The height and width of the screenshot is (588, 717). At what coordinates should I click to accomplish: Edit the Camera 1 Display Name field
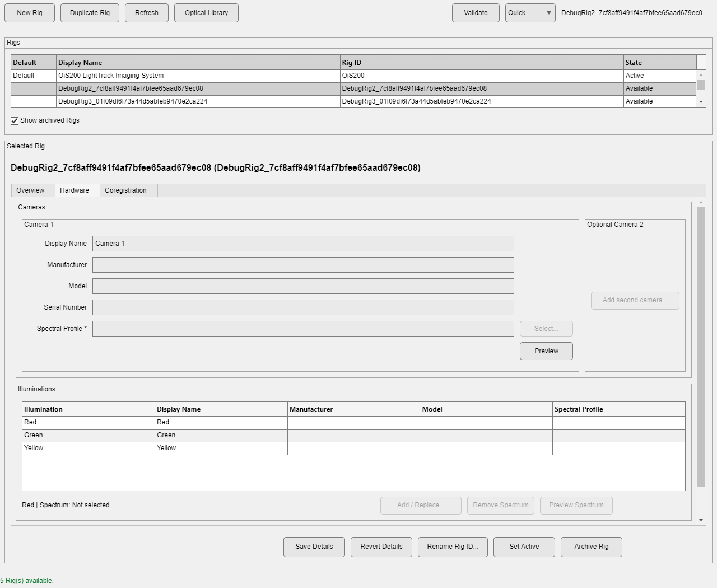tap(303, 244)
